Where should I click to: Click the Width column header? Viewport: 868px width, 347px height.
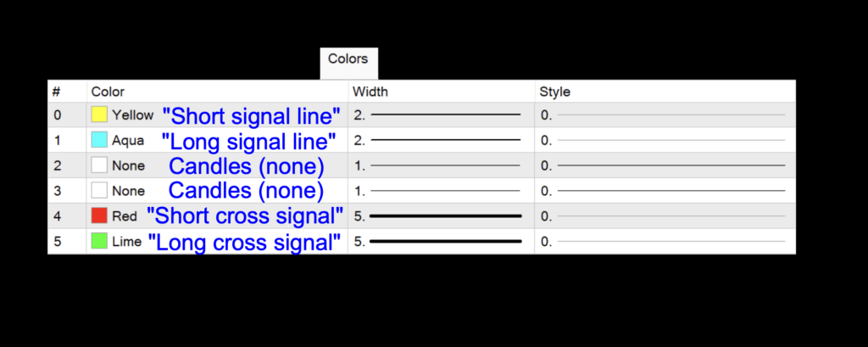(x=370, y=92)
